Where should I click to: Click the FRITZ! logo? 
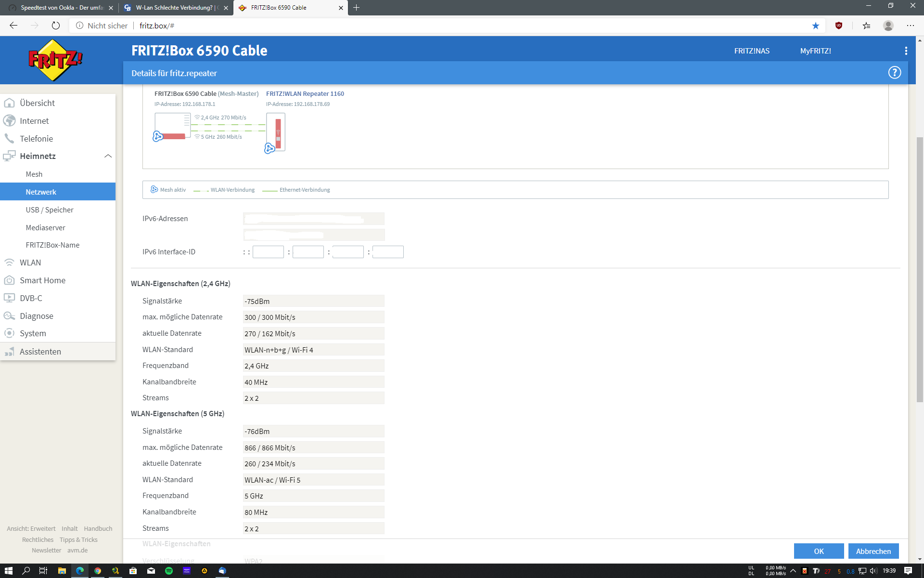coord(55,60)
